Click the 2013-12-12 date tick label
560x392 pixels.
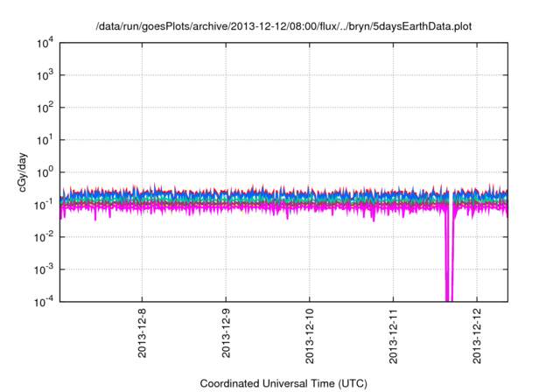coord(477,336)
